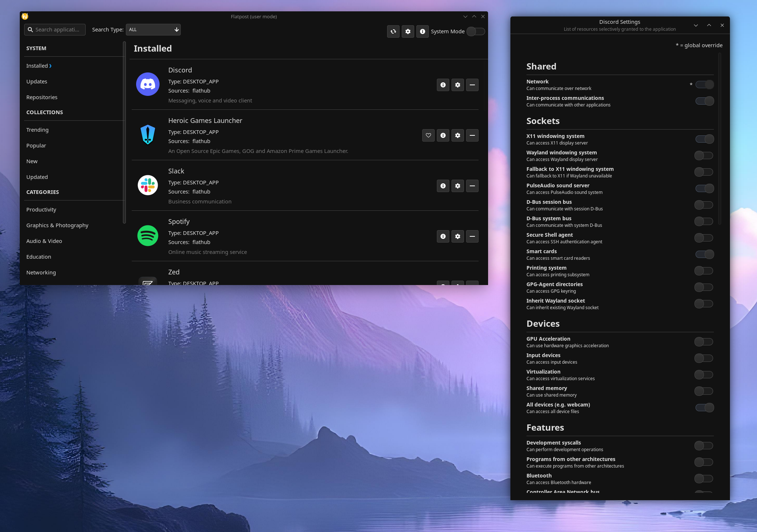This screenshot has width=757, height=532.
Task: Expand the Installed section chevron
Action: [50, 66]
